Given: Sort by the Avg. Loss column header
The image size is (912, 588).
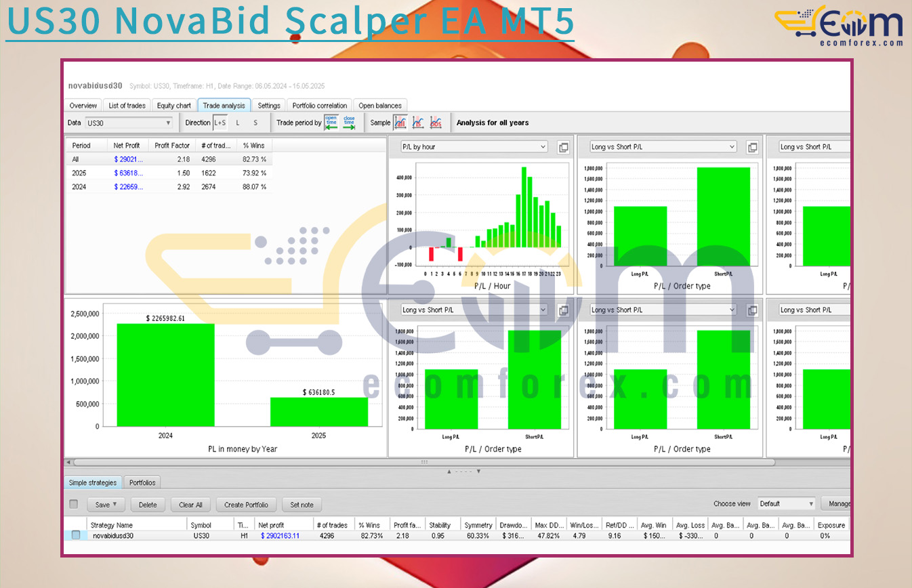Looking at the screenshot, I should click(x=690, y=525).
